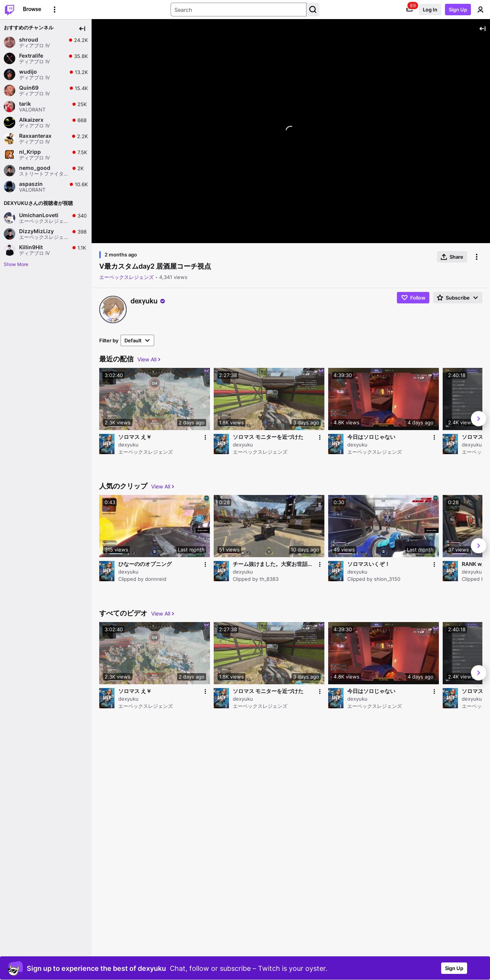
Task: Play the 0:43 clip thumbnail
Action: coord(155,526)
